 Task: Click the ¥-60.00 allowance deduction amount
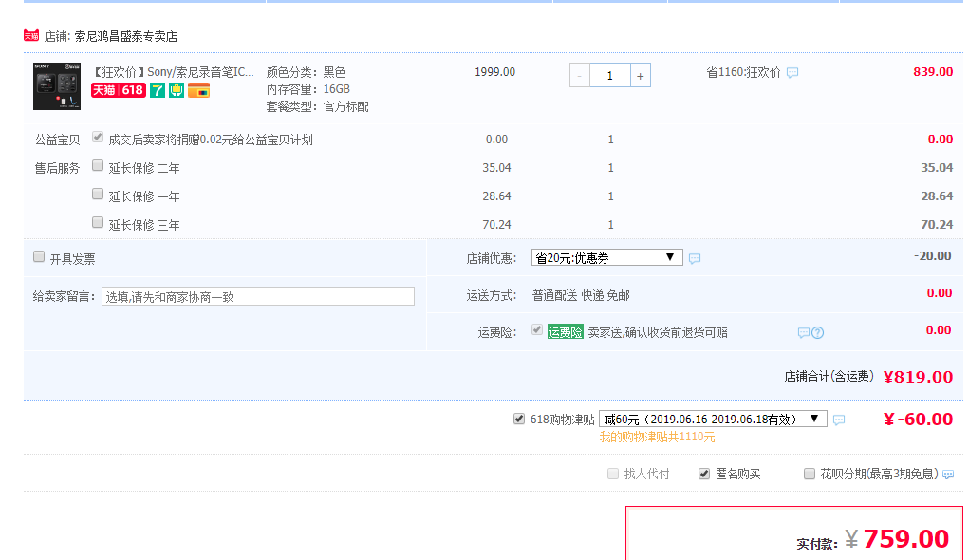[x=918, y=420]
